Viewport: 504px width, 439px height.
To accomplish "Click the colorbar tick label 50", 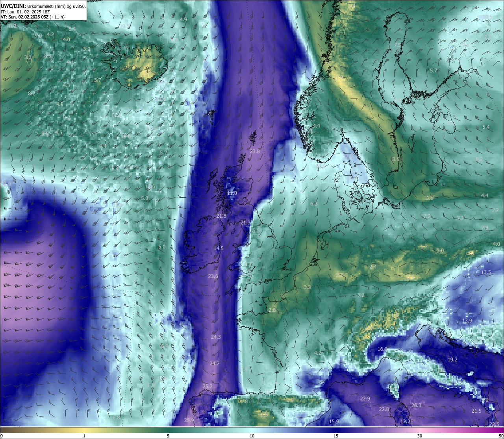I will pos(501,436).
